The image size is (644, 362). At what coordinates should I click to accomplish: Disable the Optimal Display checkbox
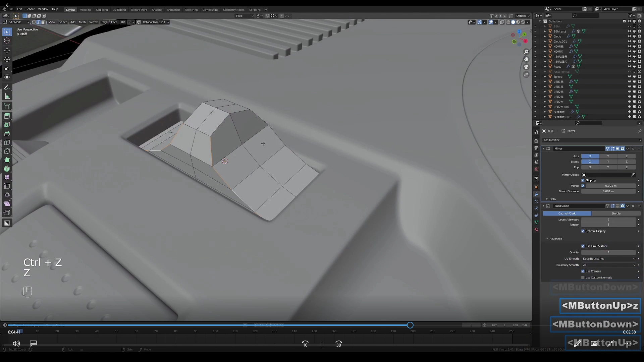[x=583, y=231]
